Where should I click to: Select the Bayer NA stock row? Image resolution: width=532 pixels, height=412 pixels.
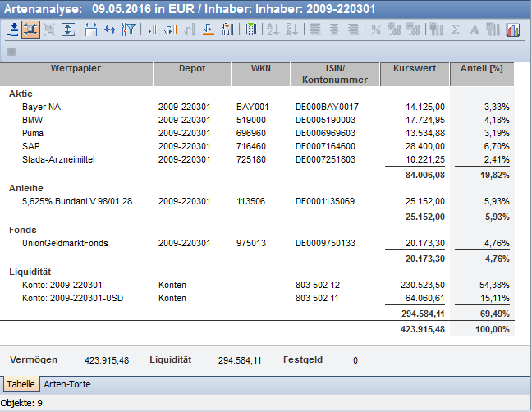pyautogui.click(x=40, y=107)
